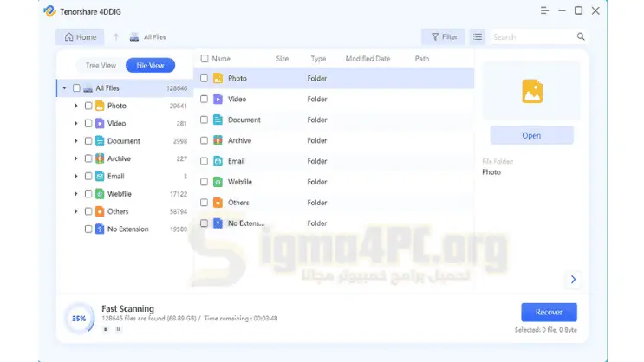
Task: Expand the Archive node in sidebar tree
Action: tap(76, 158)
